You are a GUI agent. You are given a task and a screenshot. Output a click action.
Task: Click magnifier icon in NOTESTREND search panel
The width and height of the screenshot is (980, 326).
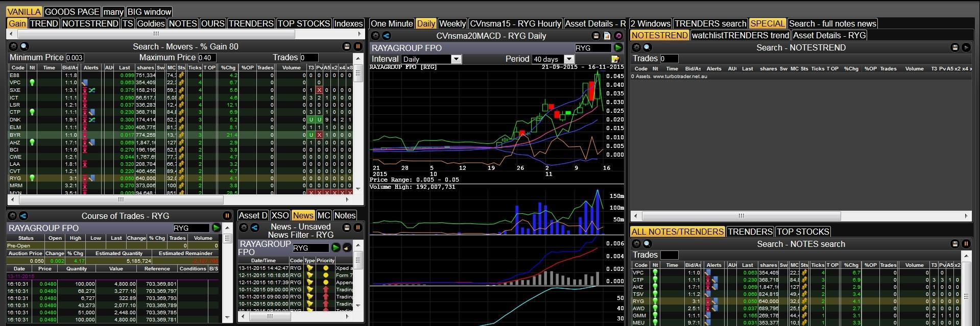point(647,47)
